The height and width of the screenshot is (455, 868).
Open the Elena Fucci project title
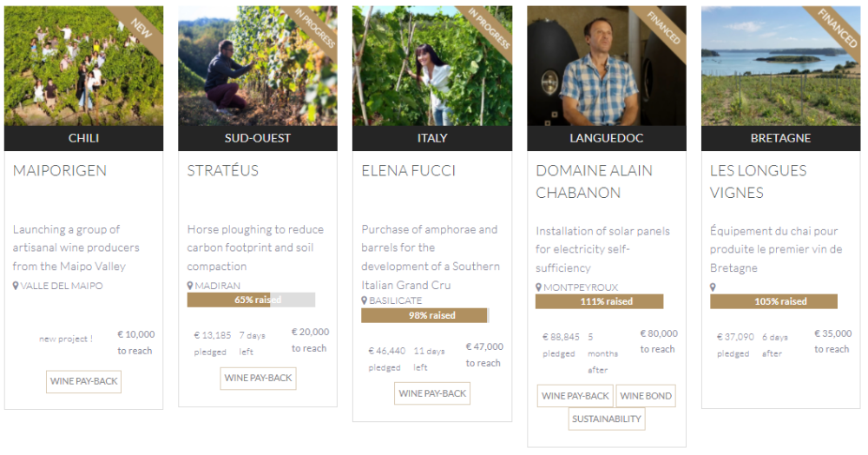pos(408,170)
